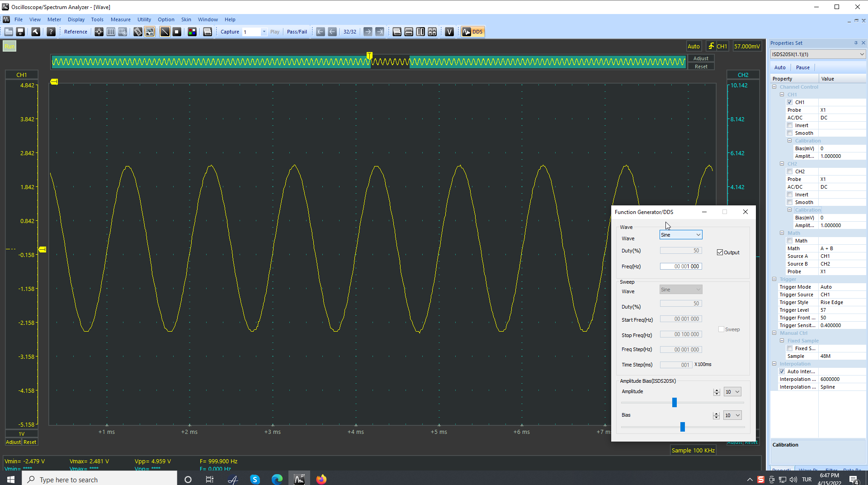Click the Open file folder icon
Image resolution: width=868 pixels, height=485 pixels.
[x=9, y=32]
